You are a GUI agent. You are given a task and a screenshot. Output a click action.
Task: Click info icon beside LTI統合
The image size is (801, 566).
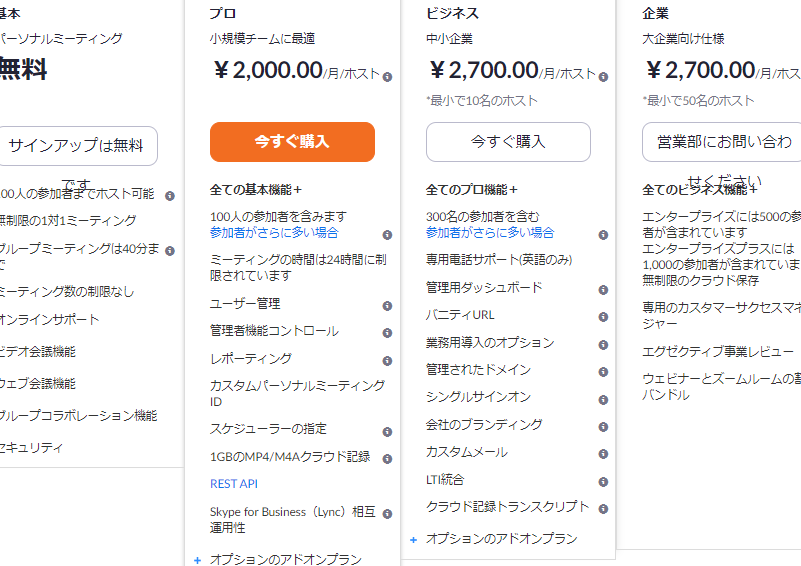click(x=603, y=481)
